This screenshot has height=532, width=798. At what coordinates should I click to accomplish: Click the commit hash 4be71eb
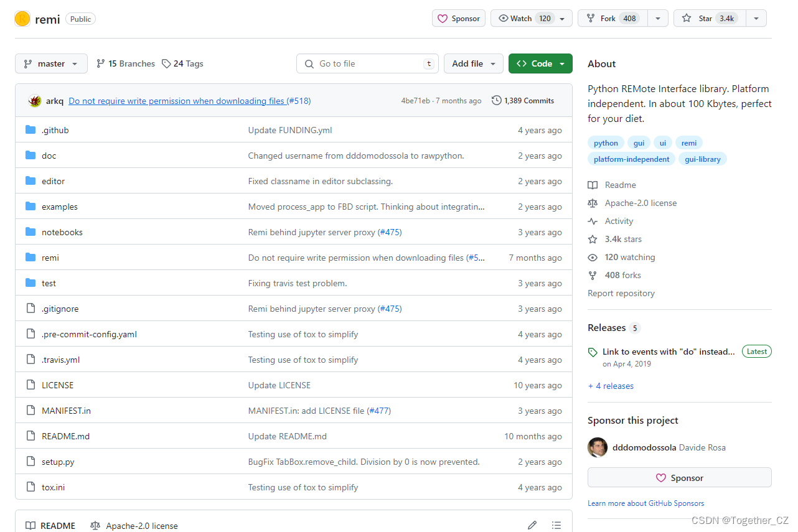point(415,101)
